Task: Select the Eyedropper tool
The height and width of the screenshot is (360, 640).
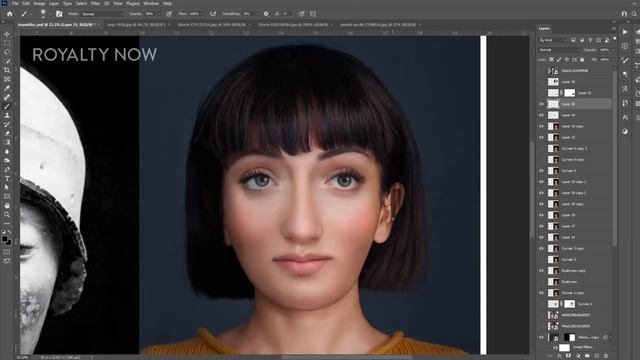Action: 7,88
